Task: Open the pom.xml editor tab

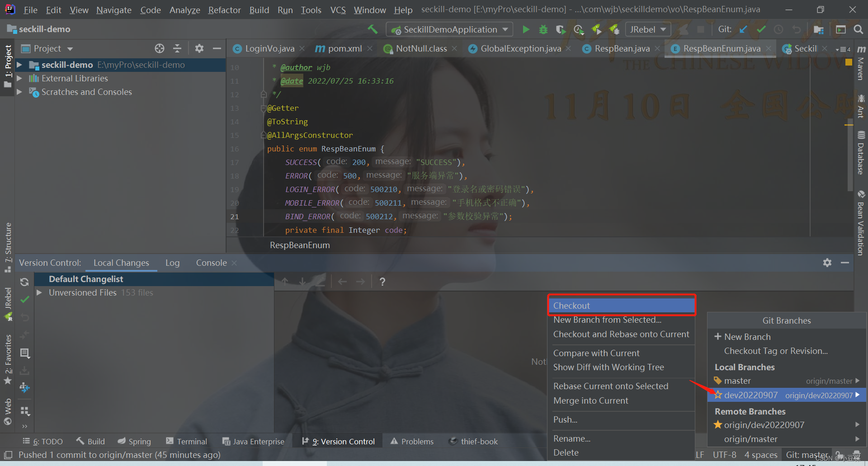Action: (345, 48)
